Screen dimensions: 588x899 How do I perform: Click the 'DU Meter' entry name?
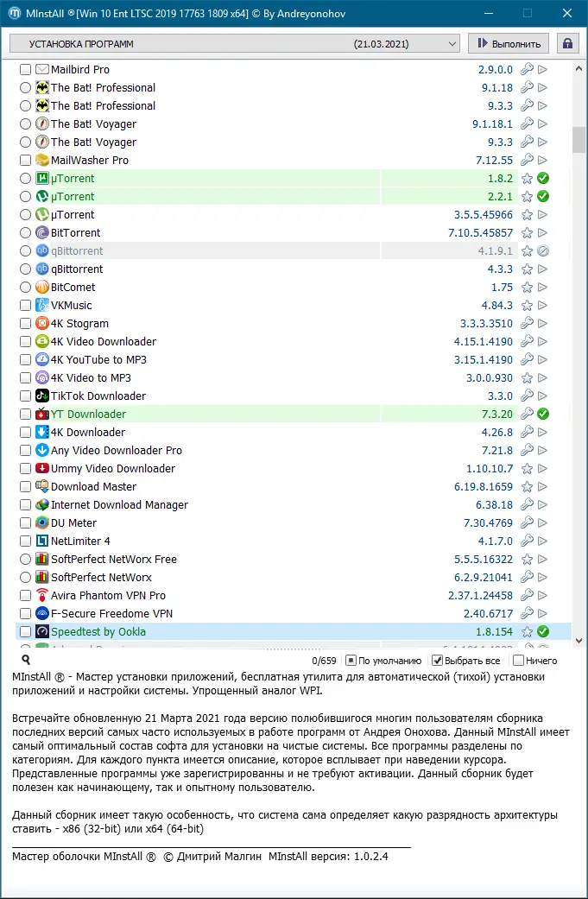point(73,522)
